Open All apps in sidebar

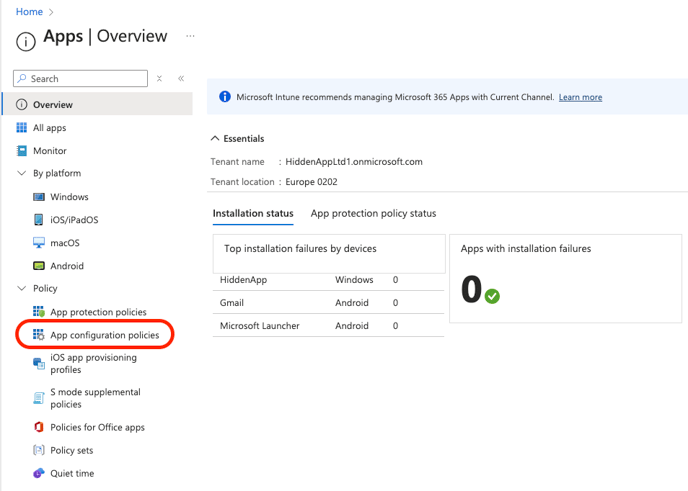click(x=50, y=128)
